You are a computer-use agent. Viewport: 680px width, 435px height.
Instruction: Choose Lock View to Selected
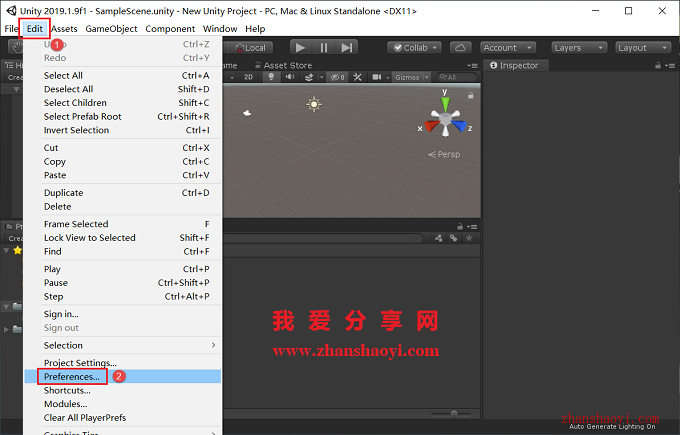pyautogui.click(x=123, y=238)
